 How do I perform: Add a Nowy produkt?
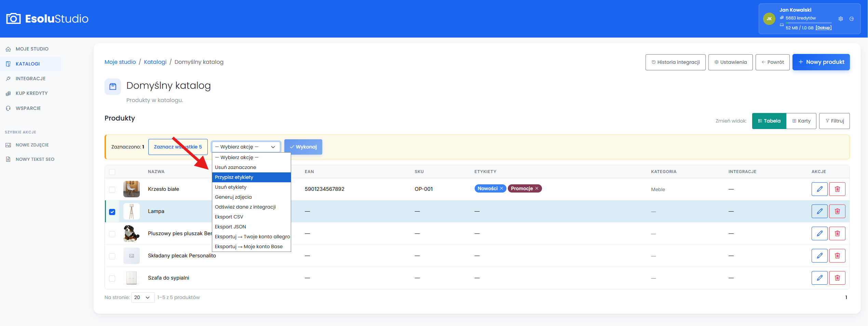coord(821,62)
